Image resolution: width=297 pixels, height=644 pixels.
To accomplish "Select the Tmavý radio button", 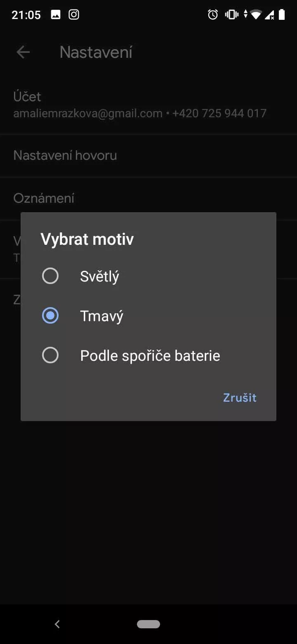I will tap(50, 315).
